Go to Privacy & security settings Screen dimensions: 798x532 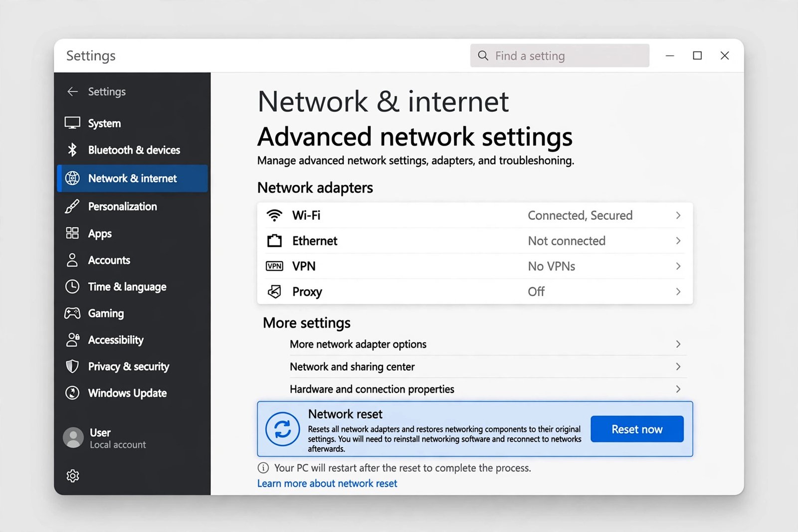coord(133,366)
